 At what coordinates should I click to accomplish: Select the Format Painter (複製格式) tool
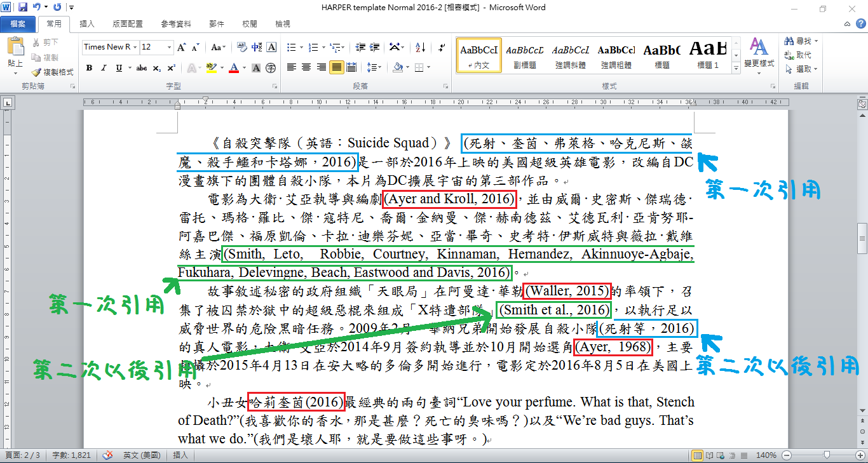52,72
